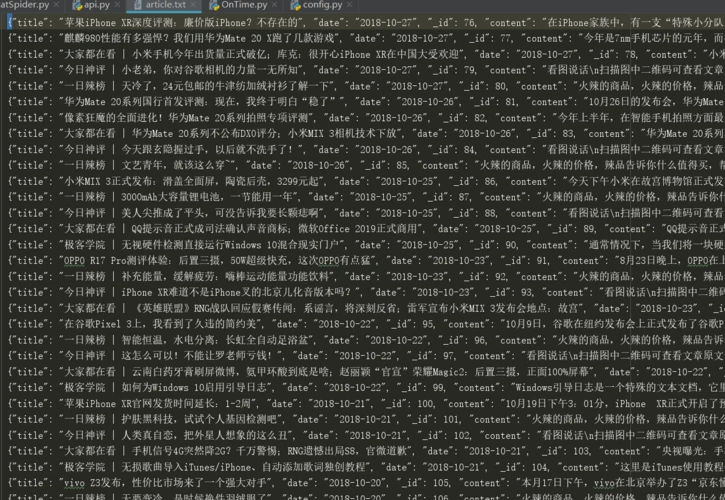Click the title iPhone XR难道不是iPhone叉的北京儿化音版本吗
The image size is (725, 500).
(x=236, y=292)
